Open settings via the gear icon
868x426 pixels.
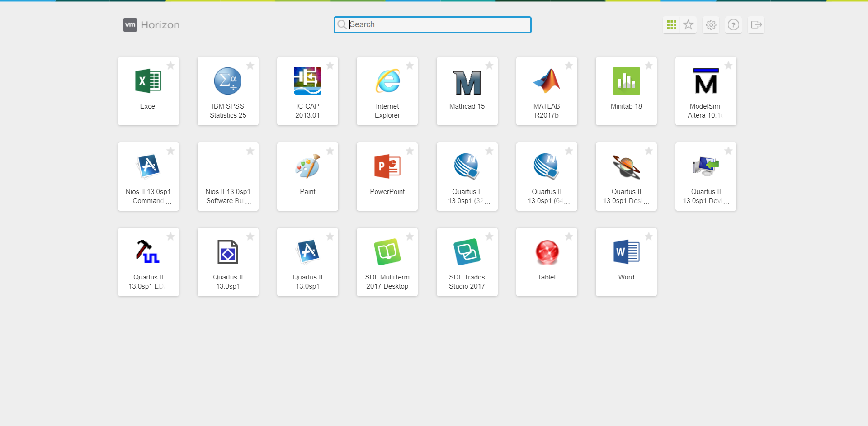[x=711, y=25]
